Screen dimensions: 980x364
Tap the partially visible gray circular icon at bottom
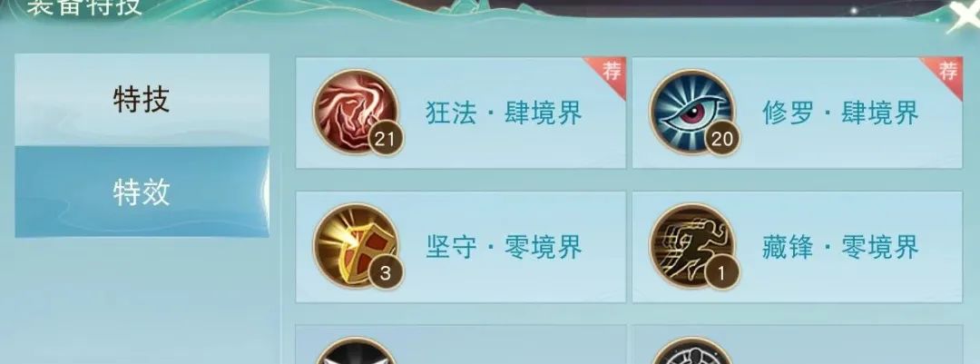(691, 351)
